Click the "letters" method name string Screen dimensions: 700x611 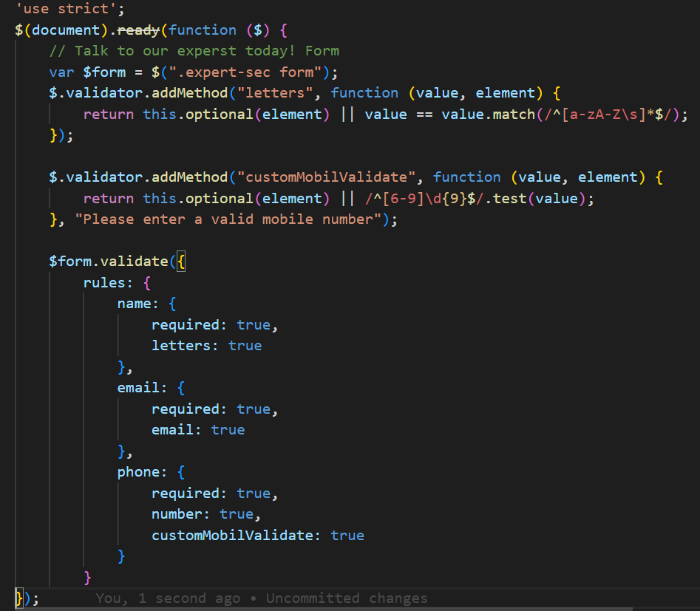(274, 93)
